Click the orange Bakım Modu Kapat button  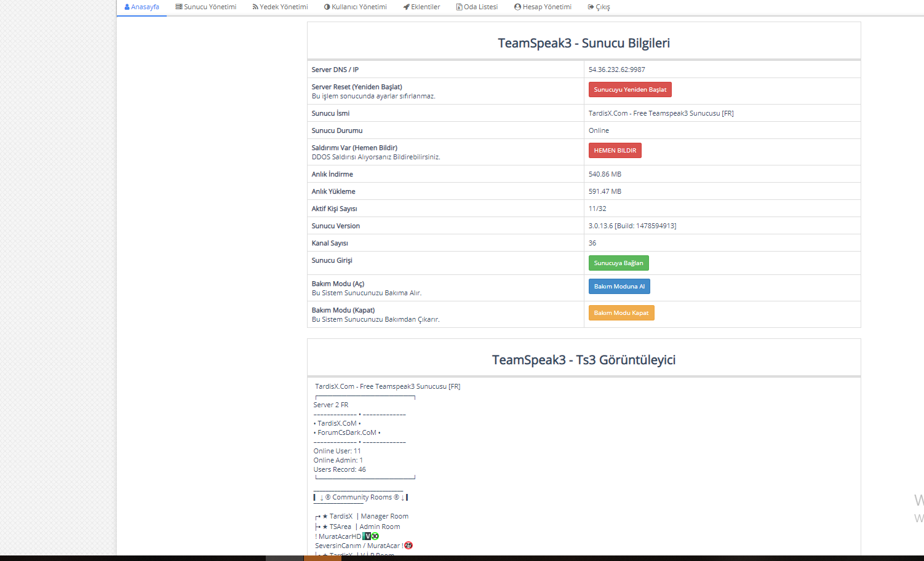click(621, 313)
